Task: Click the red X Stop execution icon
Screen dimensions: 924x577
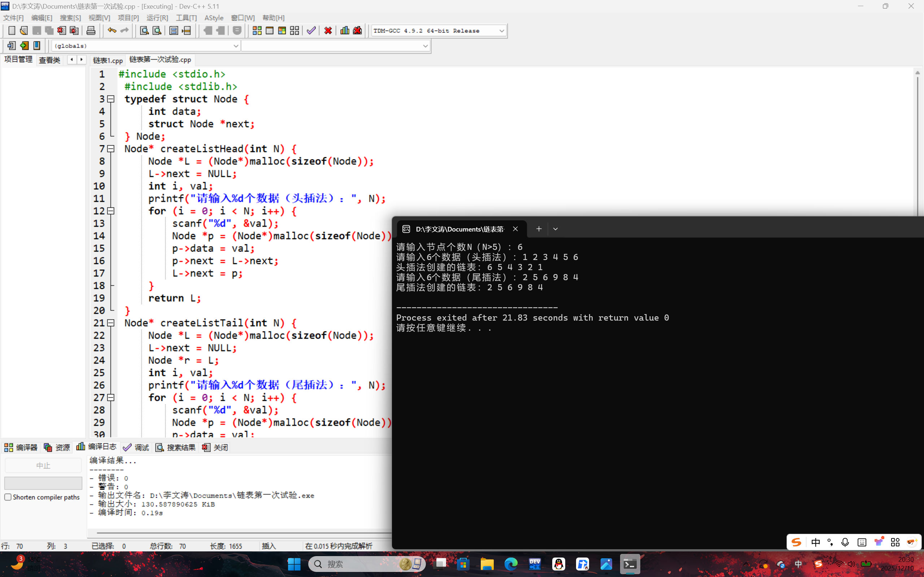Action: pos(328,31)
